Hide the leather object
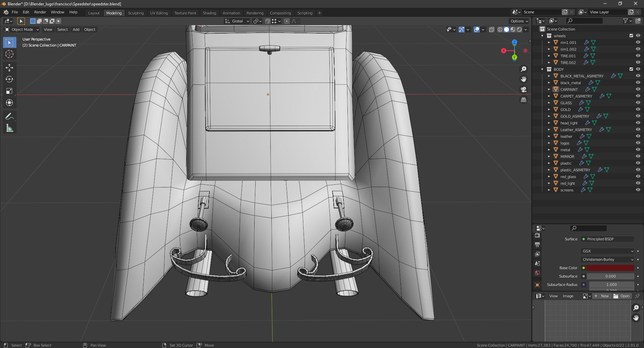 pos(638,136)
